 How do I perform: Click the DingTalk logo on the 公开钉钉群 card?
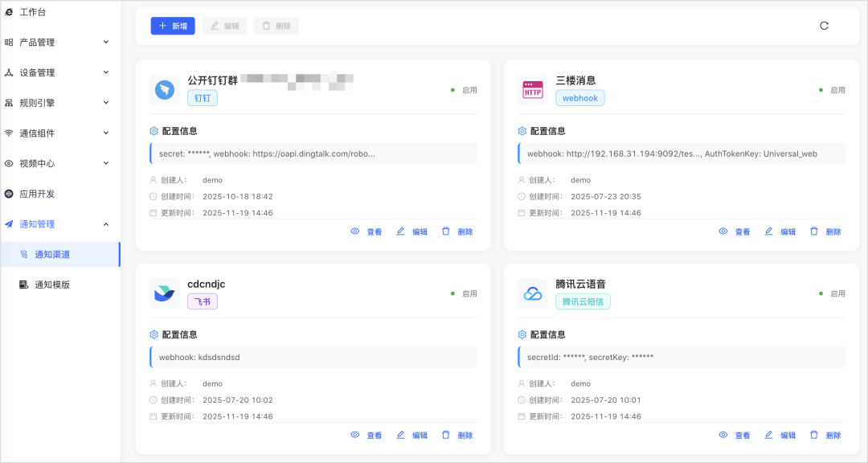(x=165, y=90)
